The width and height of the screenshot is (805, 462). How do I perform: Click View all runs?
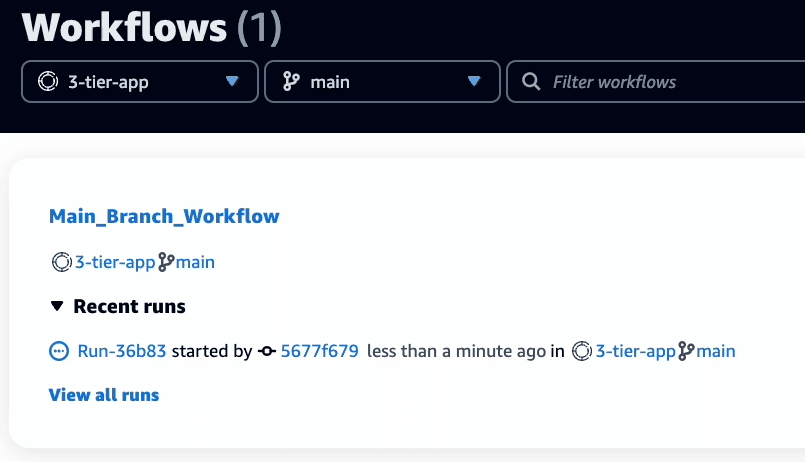pos(104,395)
